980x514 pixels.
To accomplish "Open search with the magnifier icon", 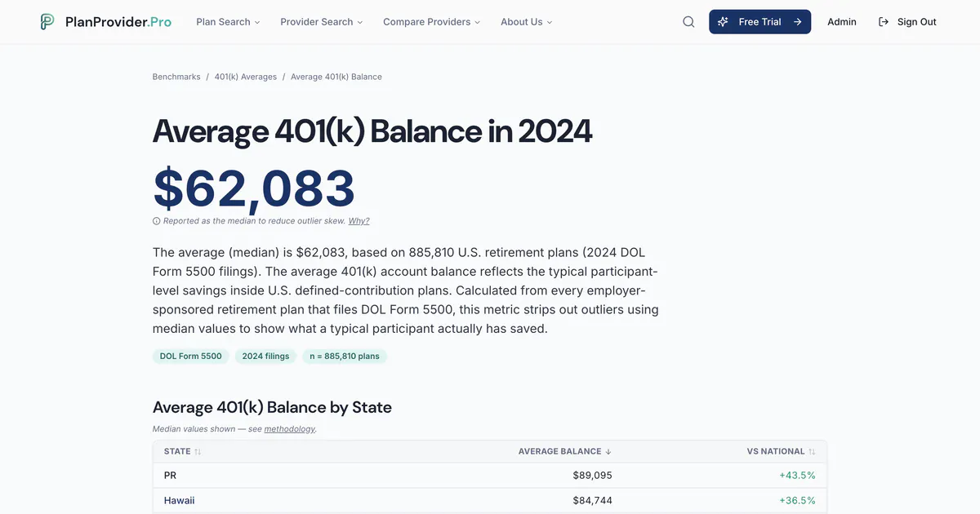I will coord(688,22).
